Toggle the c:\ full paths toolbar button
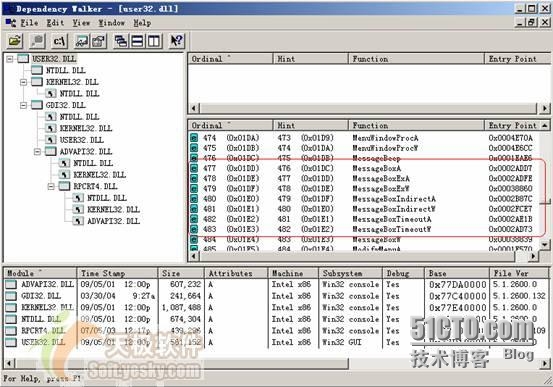This screenshot has height=387, width=553. pos(59,41)
